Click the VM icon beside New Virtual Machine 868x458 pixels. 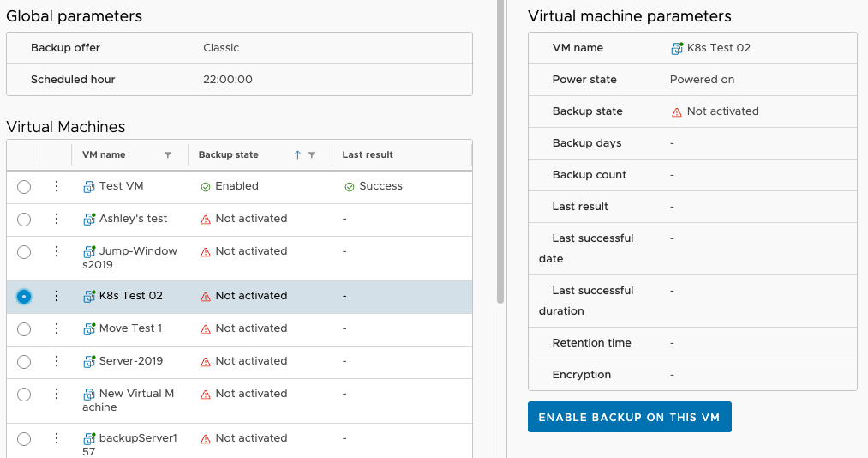(88, 395)
